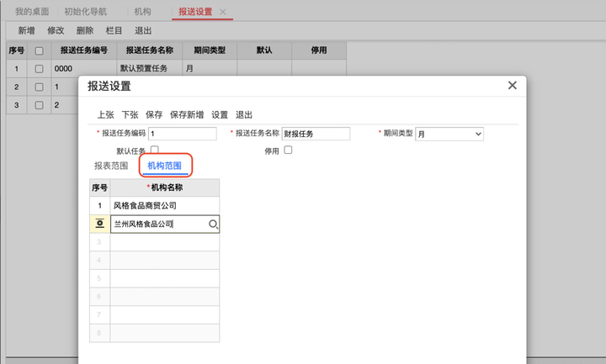This screenshot has width=606, height=364.
Task: Close the 报送设置 tab
Action: 222,12
